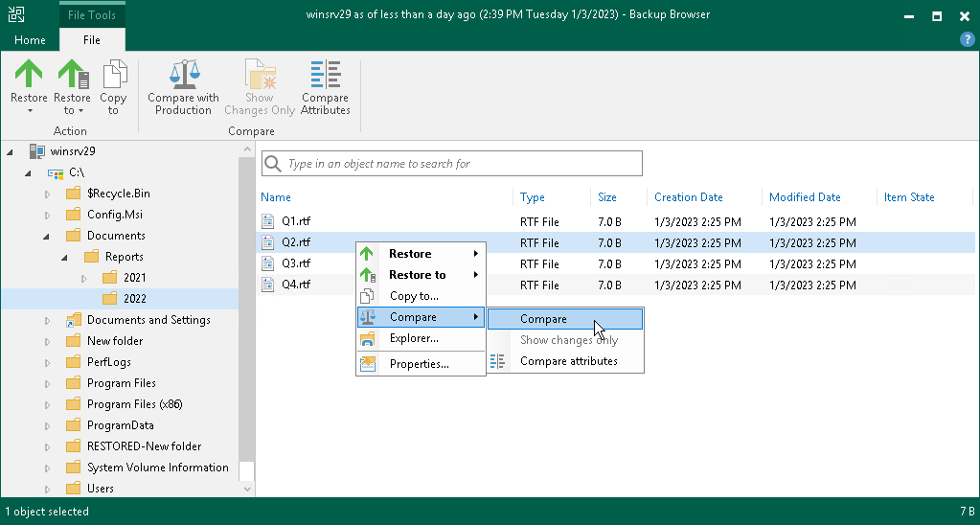Sort by the Creation Date column header
The height and width of the screenshot is (525, 980).
pos(689,197)
